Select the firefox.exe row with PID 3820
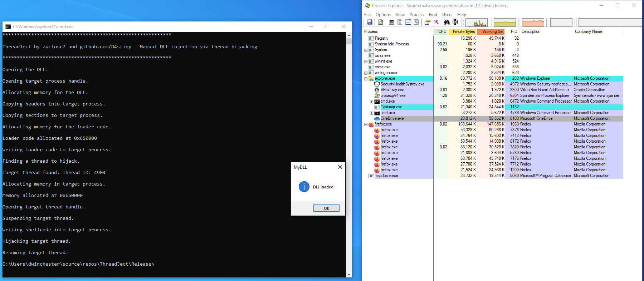The width and height of the screenshot is (644, 281). 493,147
